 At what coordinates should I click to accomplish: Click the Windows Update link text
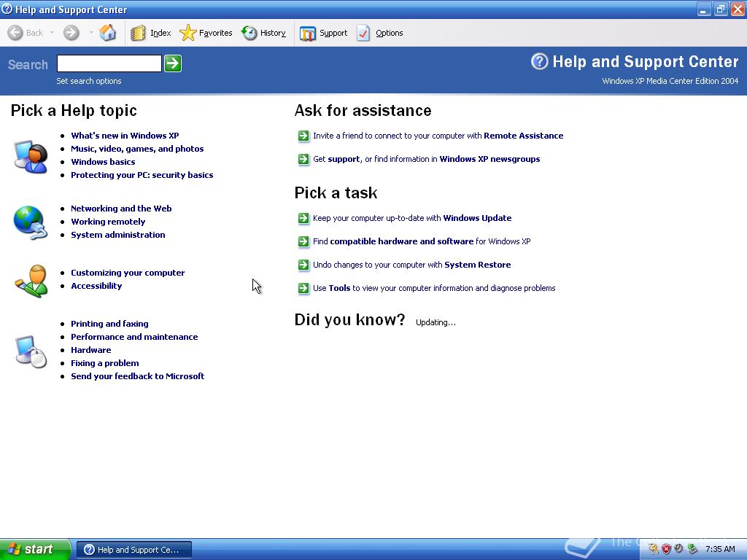pyautogui.click(x=477, y=218)
